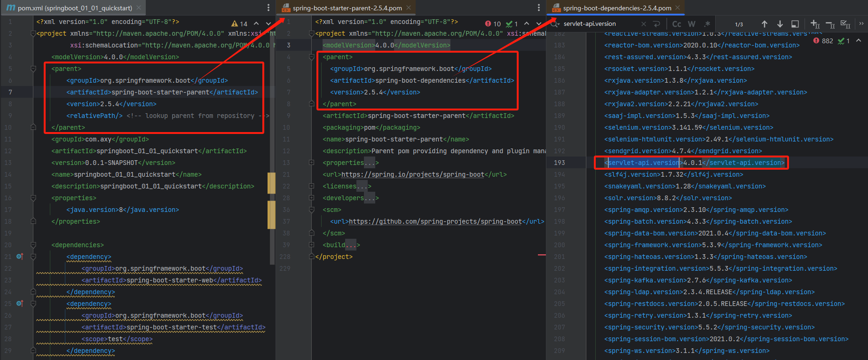
Task: Select all occurrences icon in search bar
Action: (845, 24)
